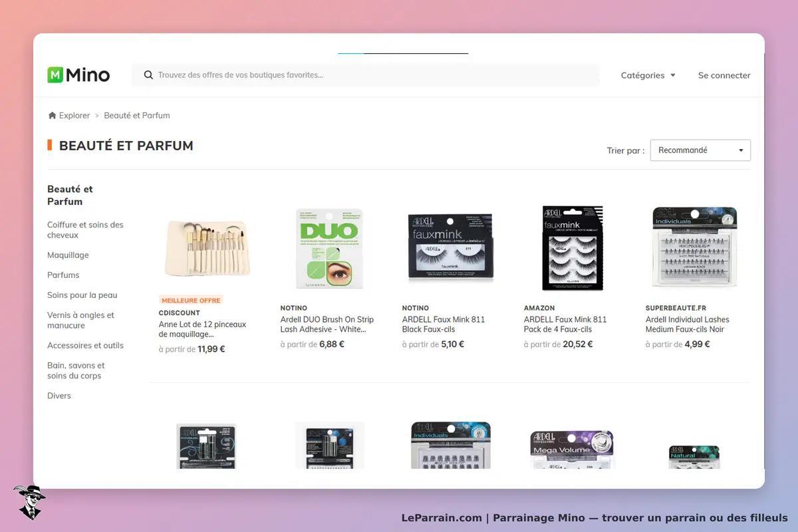This screenshot has width=798, height=532.
Task: Click the Beauté et Parfum breadcrumb link
Action: [x=137, y=115]
